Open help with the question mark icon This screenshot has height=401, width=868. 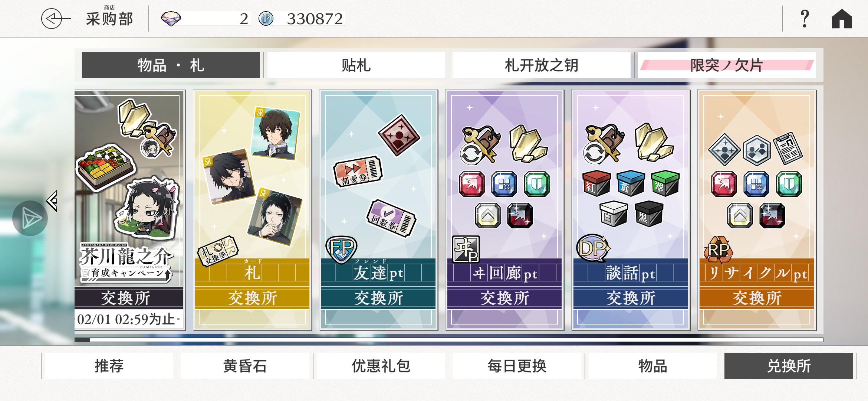(805, 19)
